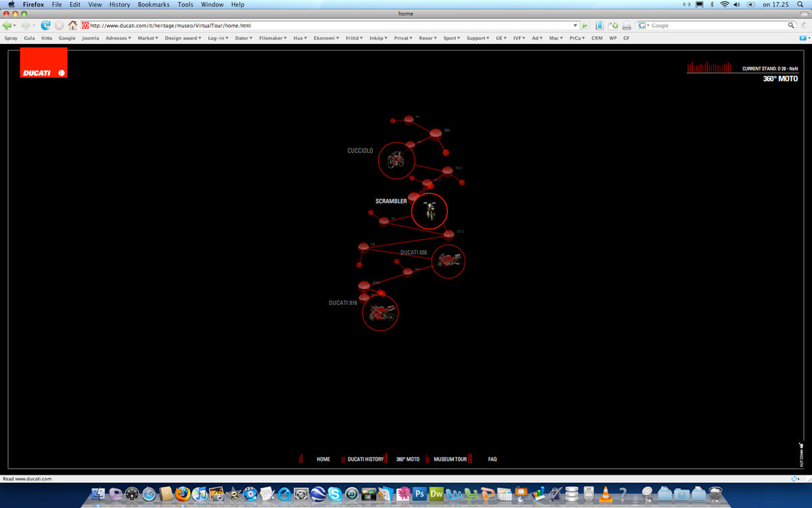The image size is (812, 508).
Task: Open the Bluetooth menu bar icon
Action: (x=712, y=4)
